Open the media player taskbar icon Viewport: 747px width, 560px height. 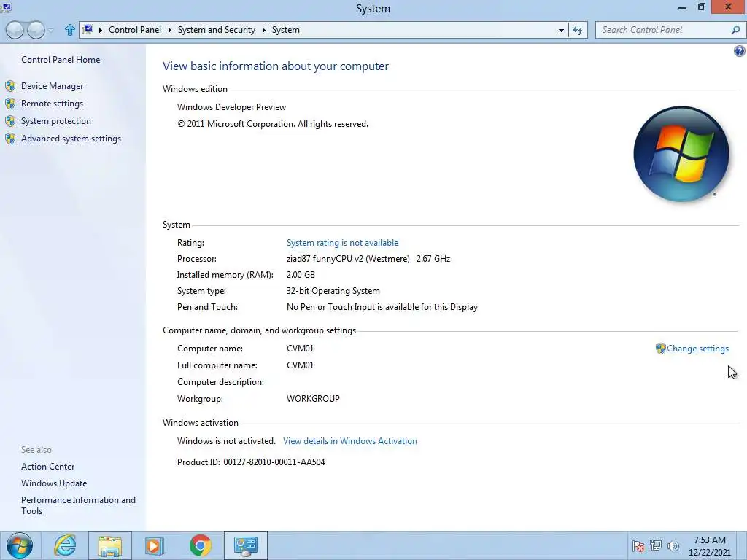coord(155,545)
